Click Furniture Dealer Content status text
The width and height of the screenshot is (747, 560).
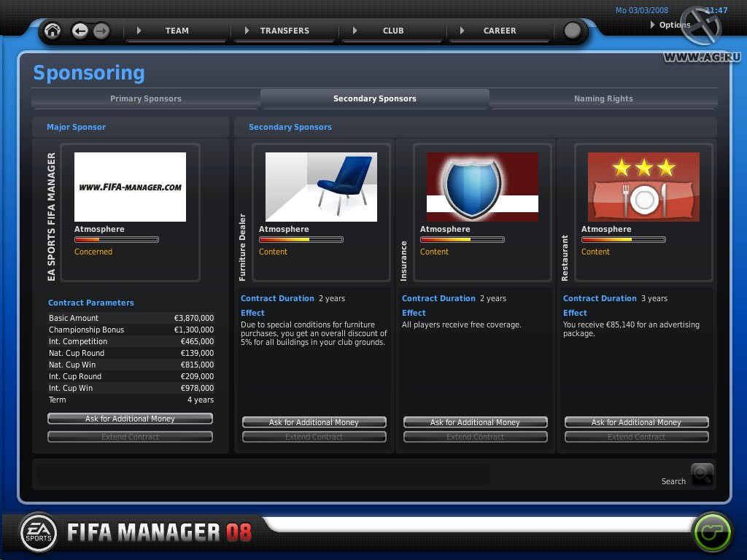tap(273, 252)
